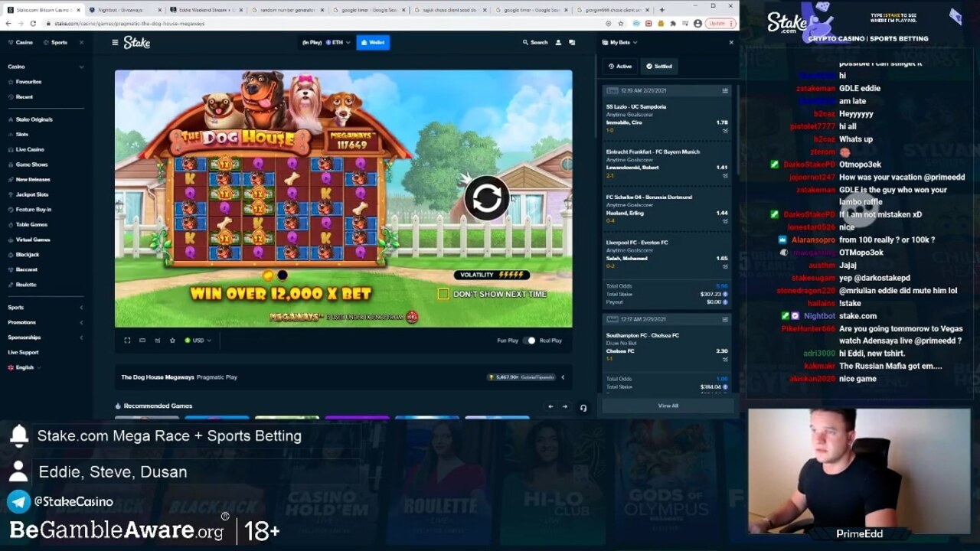Switch to the Settled bets tab

658,67
